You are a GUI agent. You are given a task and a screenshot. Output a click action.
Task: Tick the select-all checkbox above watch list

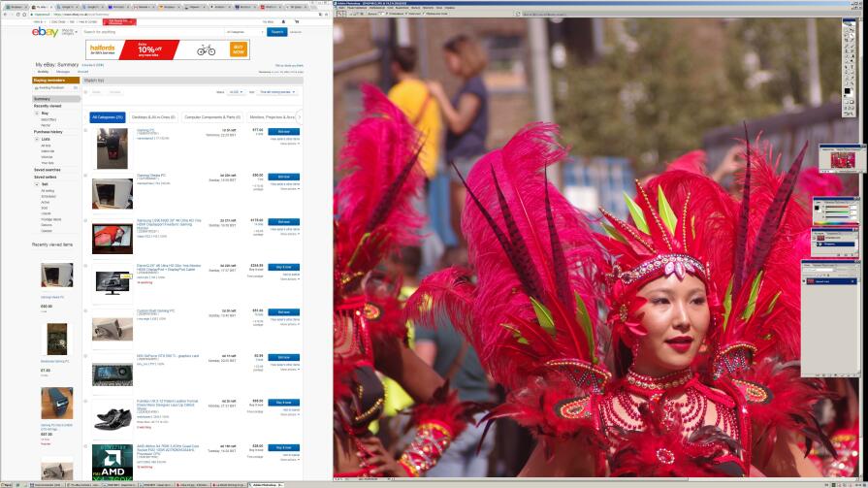(85, 92)
